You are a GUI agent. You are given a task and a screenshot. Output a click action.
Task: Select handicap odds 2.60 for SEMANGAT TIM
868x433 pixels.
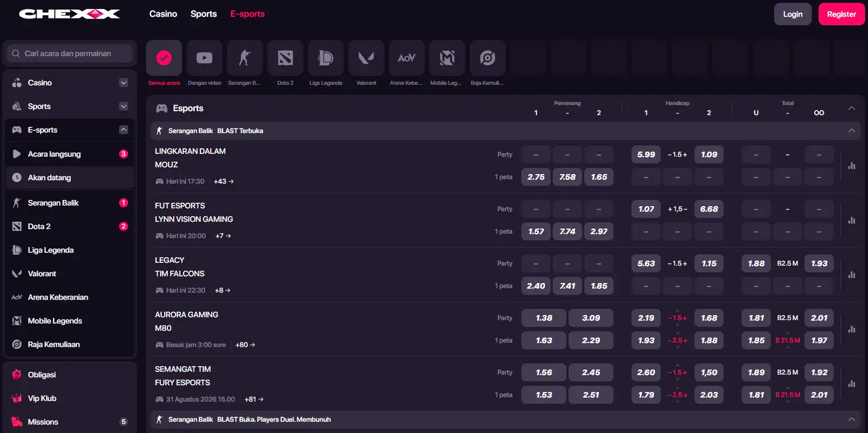646,372
